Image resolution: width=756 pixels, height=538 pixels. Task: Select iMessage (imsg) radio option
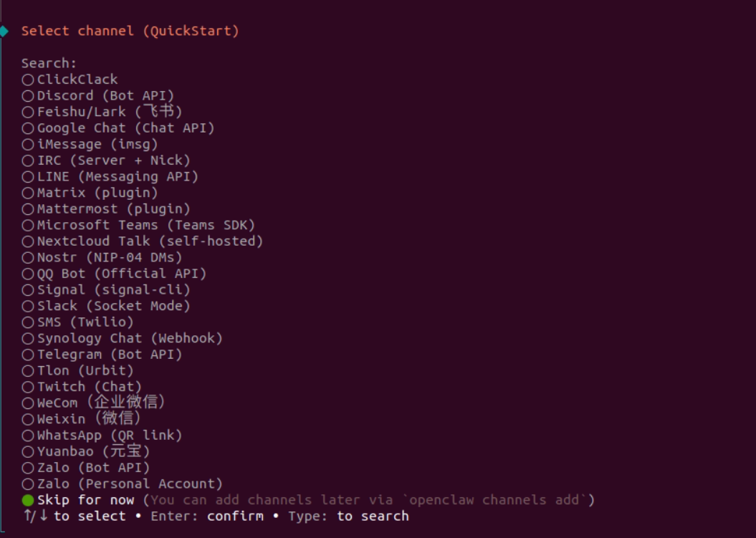point(90,144)
